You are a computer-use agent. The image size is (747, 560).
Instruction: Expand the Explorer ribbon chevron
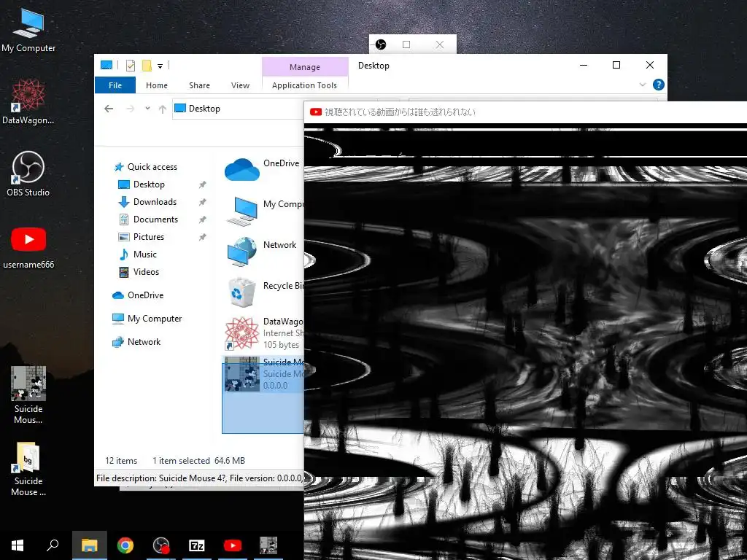pyautogui.click(x=642, y=85)
